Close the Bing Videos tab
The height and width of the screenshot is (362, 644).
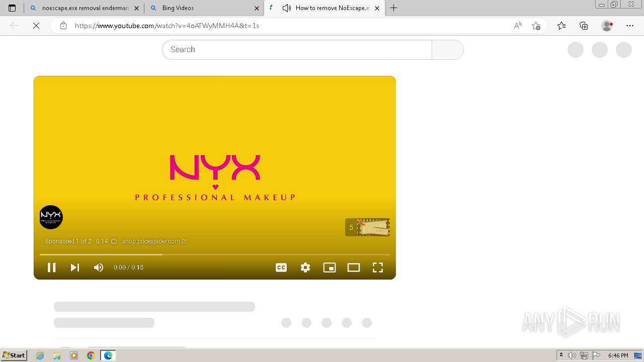[x=257, y=8]
